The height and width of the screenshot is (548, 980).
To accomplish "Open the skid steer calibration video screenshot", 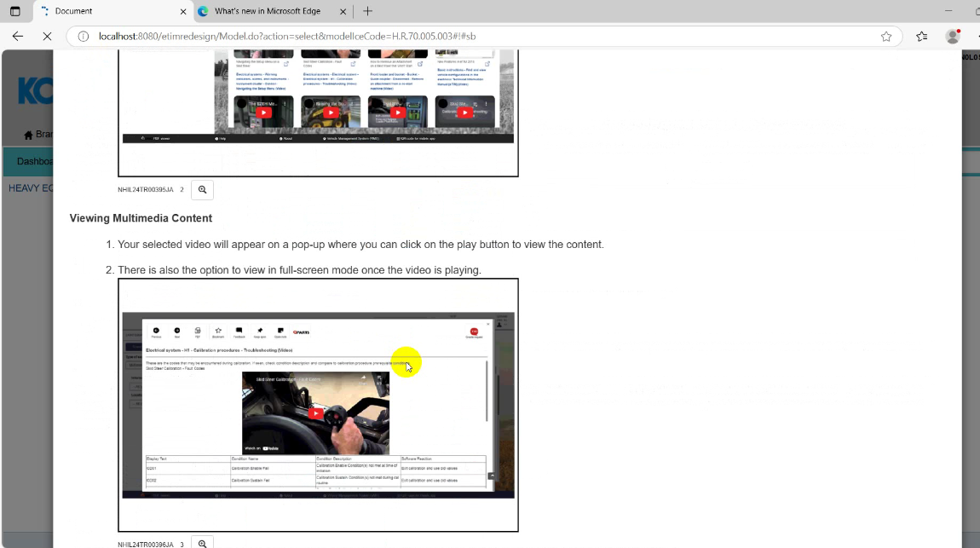I will coord(318,405).
